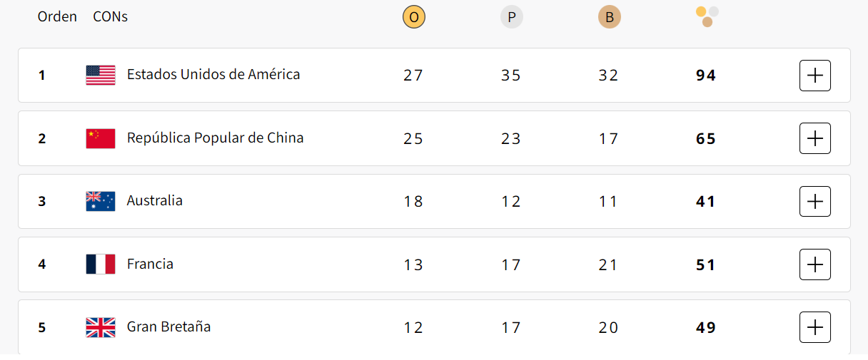Screen dimensions: 868x360
Task: Expand the Francia row plus button
Action: (x=814, y=264)
